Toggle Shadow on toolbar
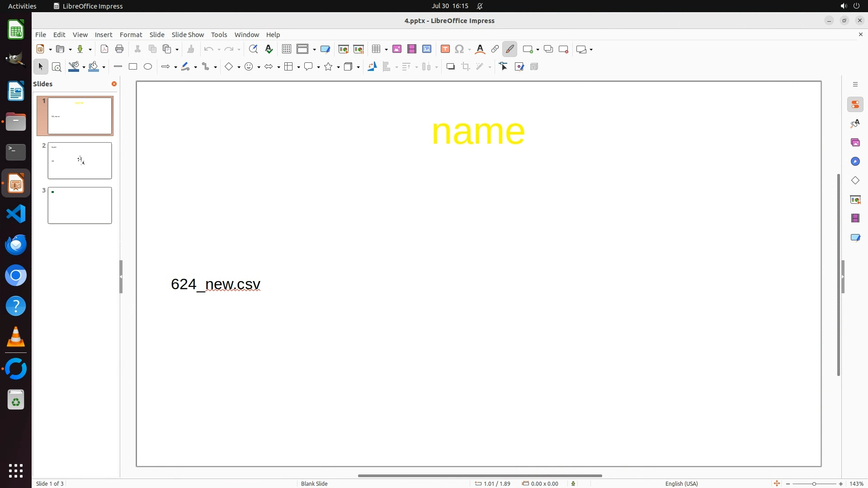 pos(451,67)
